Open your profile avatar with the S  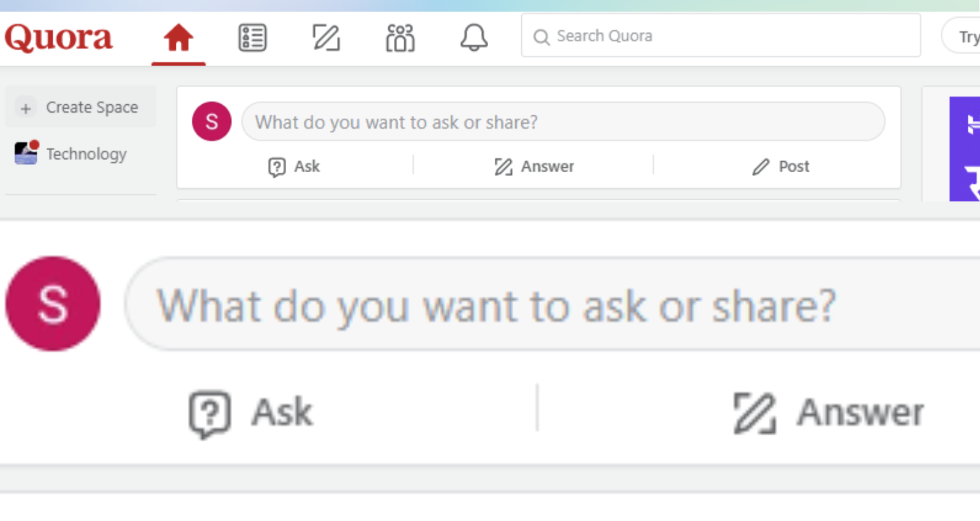tap(211, 121)
